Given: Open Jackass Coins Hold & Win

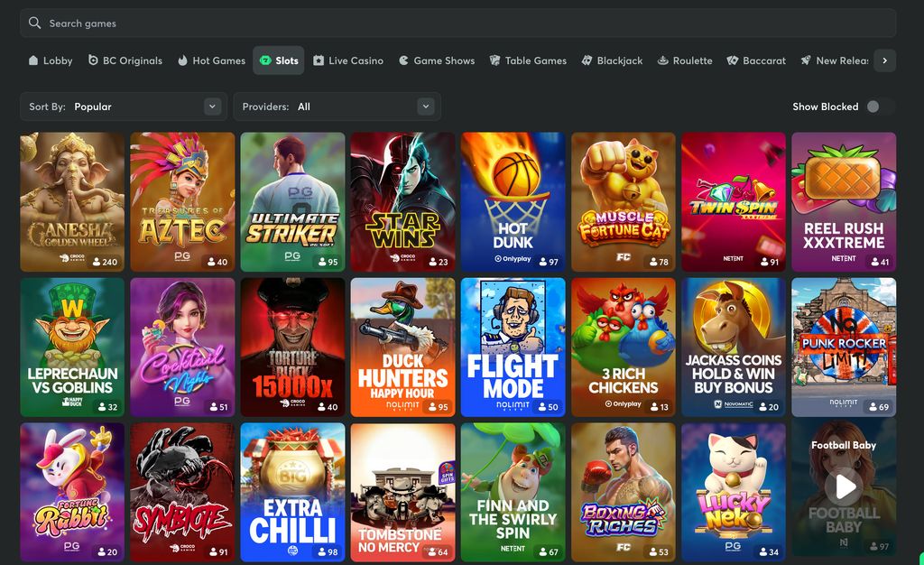Looking at the screenshot, I should point(734,347).
